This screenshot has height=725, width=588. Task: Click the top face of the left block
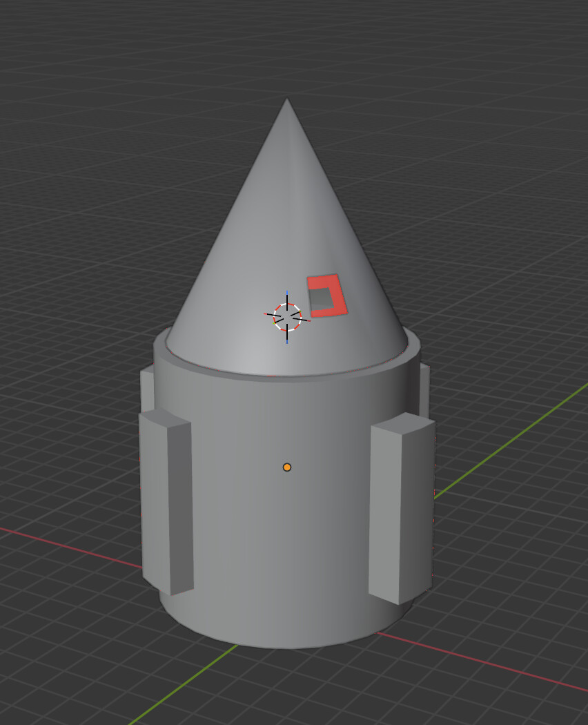(x=163, y=417)
